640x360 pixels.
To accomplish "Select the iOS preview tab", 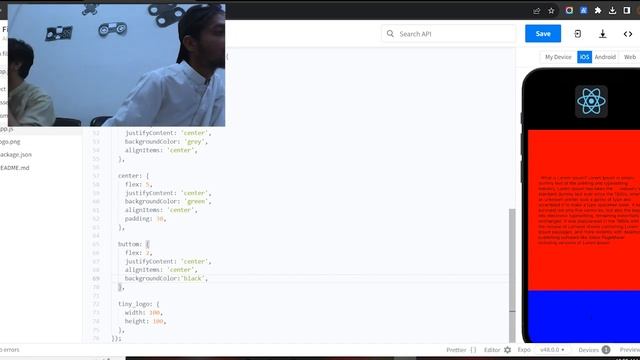I will (x=584, y=57).
